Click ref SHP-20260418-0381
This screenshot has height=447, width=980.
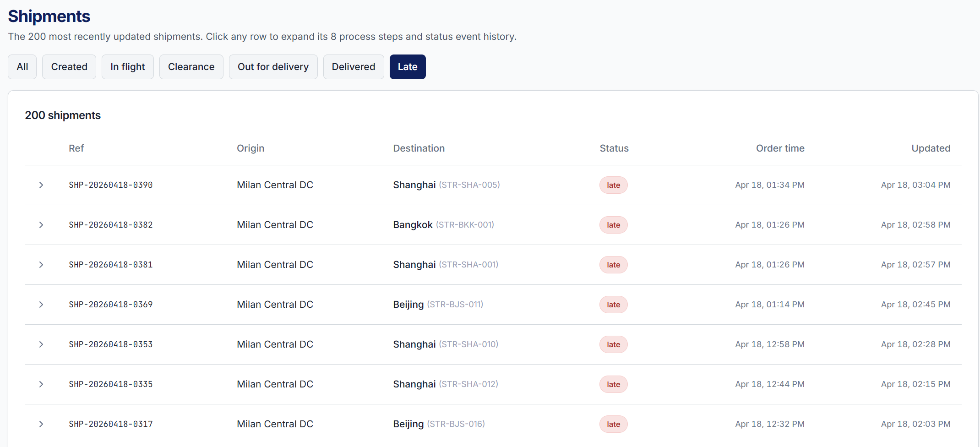pos(111,265)
